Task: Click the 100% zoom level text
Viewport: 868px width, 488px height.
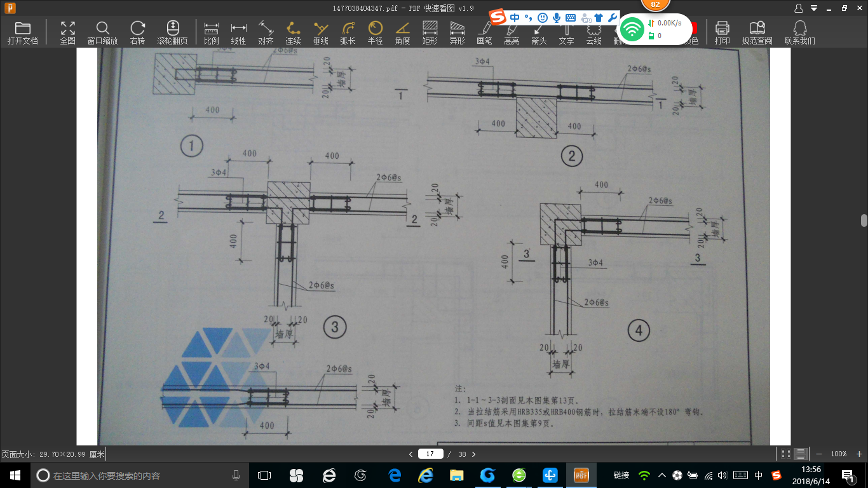Action: pyautogui.click(x=839, y=454)
